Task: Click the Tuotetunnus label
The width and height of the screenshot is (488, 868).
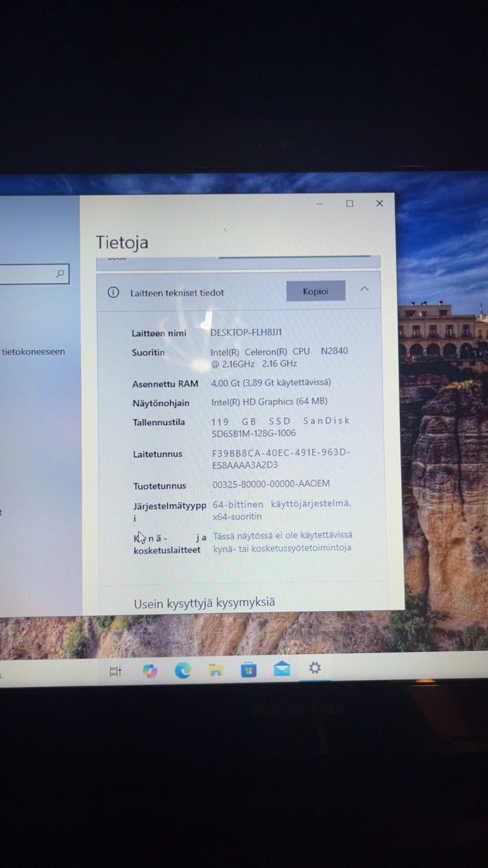Action: point(160,486)
